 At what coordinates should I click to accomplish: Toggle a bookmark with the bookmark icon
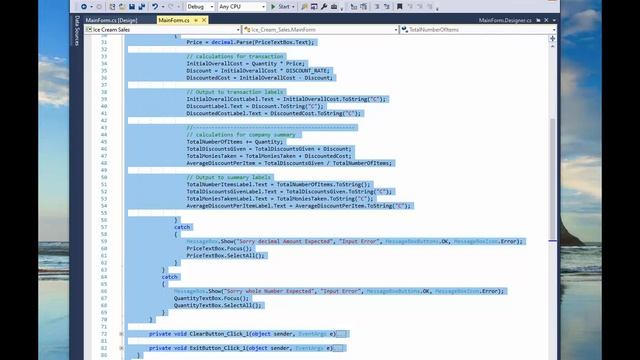coord(400,7)
